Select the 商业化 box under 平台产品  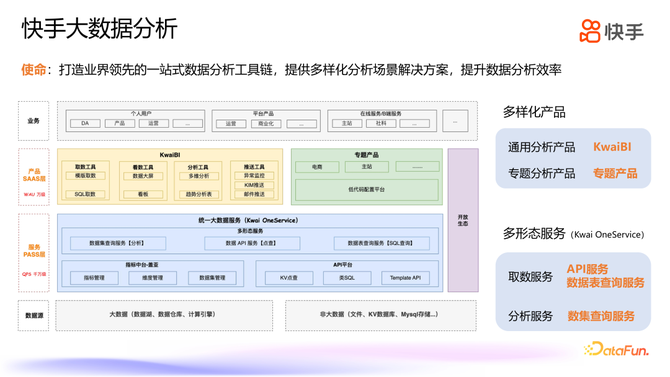(266, 124)
